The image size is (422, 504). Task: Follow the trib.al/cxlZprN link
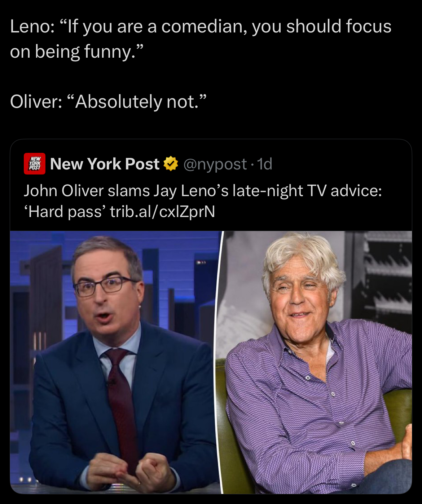(162, 212)
